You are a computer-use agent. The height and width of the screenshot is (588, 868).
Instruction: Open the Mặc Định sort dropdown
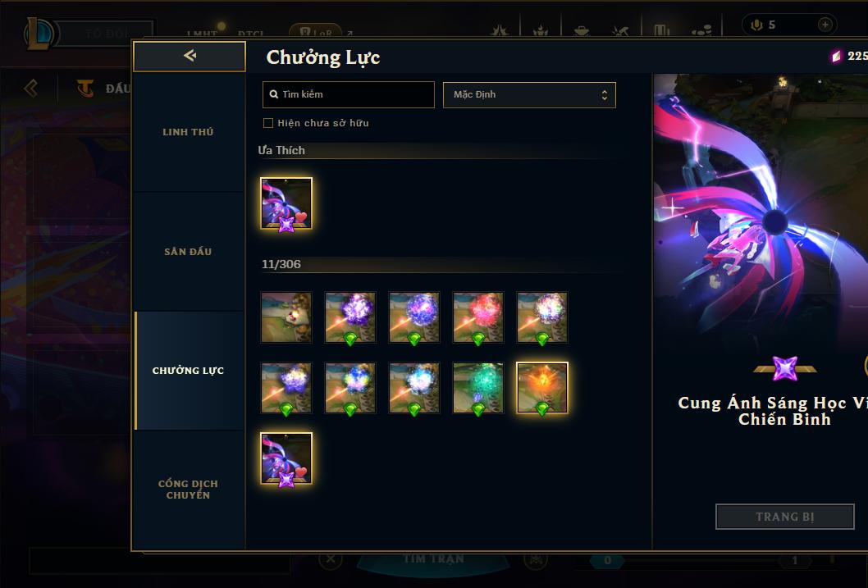click(x=529, y=94)
